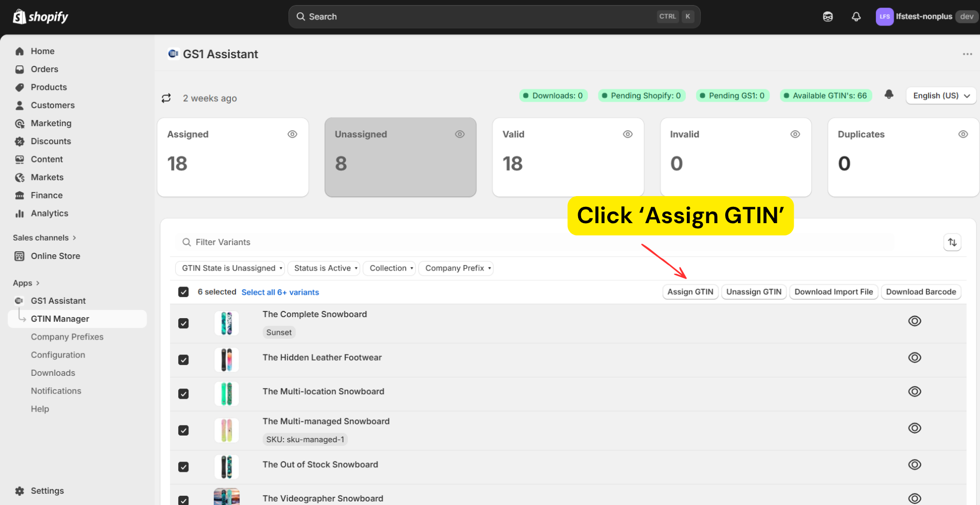Toggle eye icon on Assigned card
This screenshot has height=505, width=980.
coord(292,134)
